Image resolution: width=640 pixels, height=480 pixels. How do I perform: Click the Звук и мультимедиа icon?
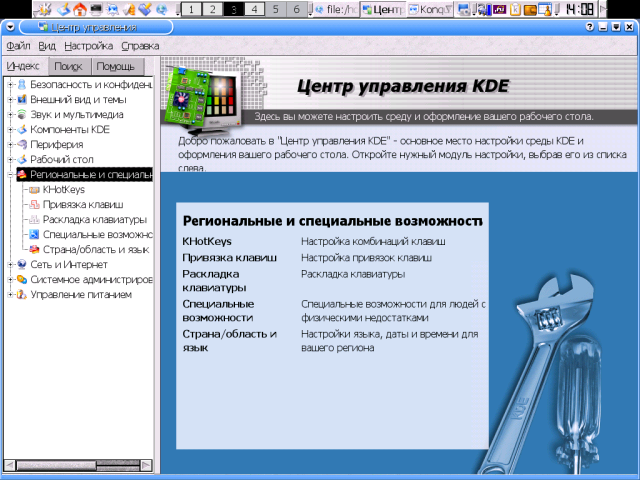(22, 115)
